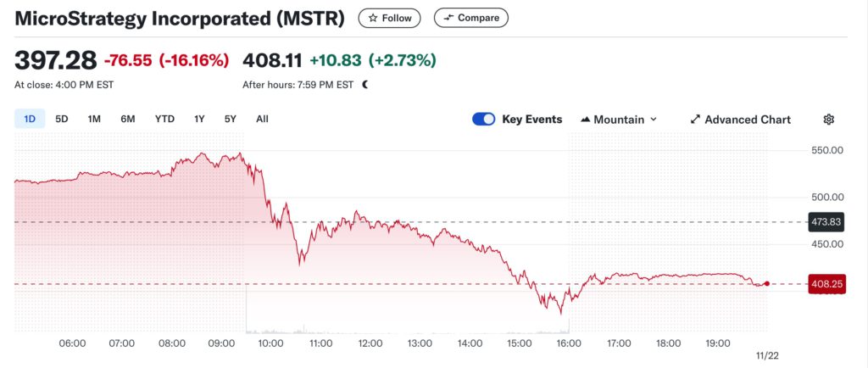Click the Advanced Chart expand icon
The width and height of the screenshot is (868, 368).
coord(695,120)
